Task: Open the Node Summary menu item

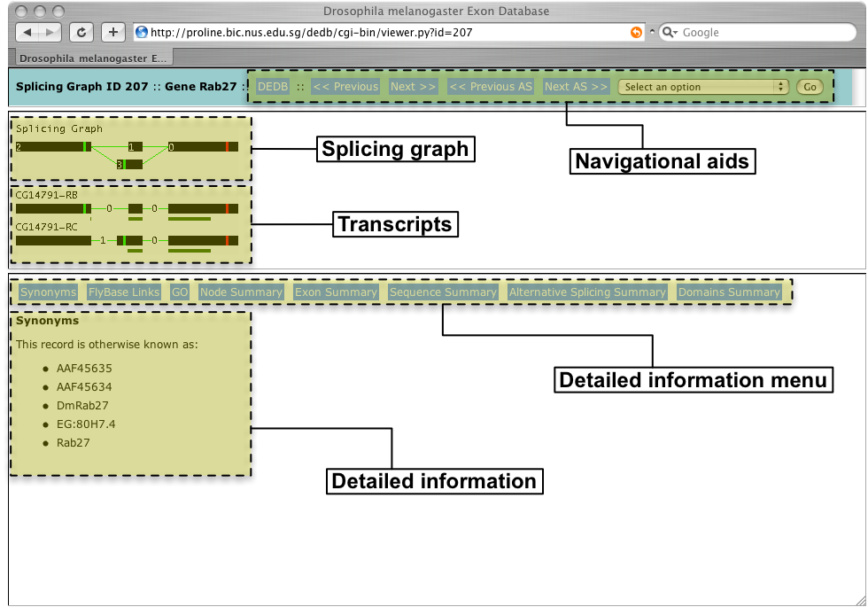Action: click(241, 292)
